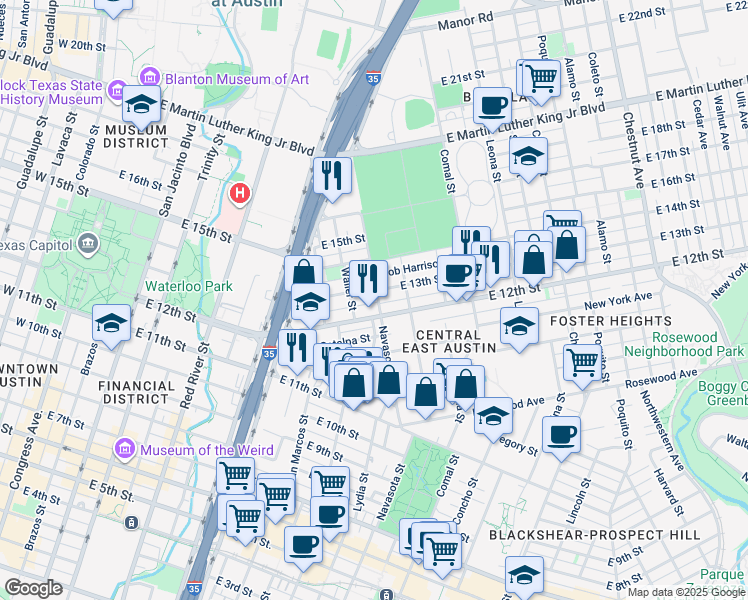This screenshot has width=748, height=600.
Task: Click the Rosewood Neighborhood Park label
Action: (x=684, y=343)
